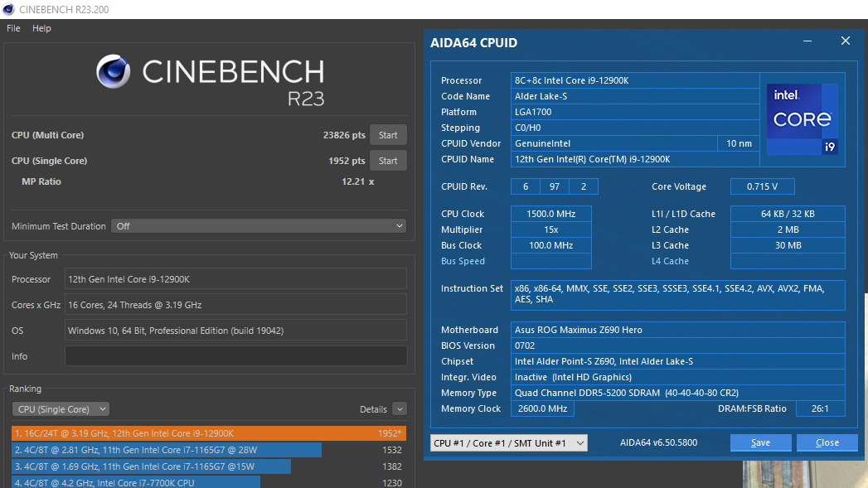Click the CPUID Rev. family value 6
The width and height of the screenshot is (868, 488).
point(526,186)
